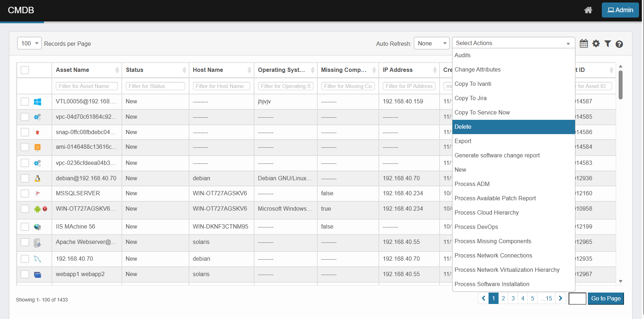Open the calendar icon in toolbar
Viewport: 644px width, 319px height.
coord(584,44)
